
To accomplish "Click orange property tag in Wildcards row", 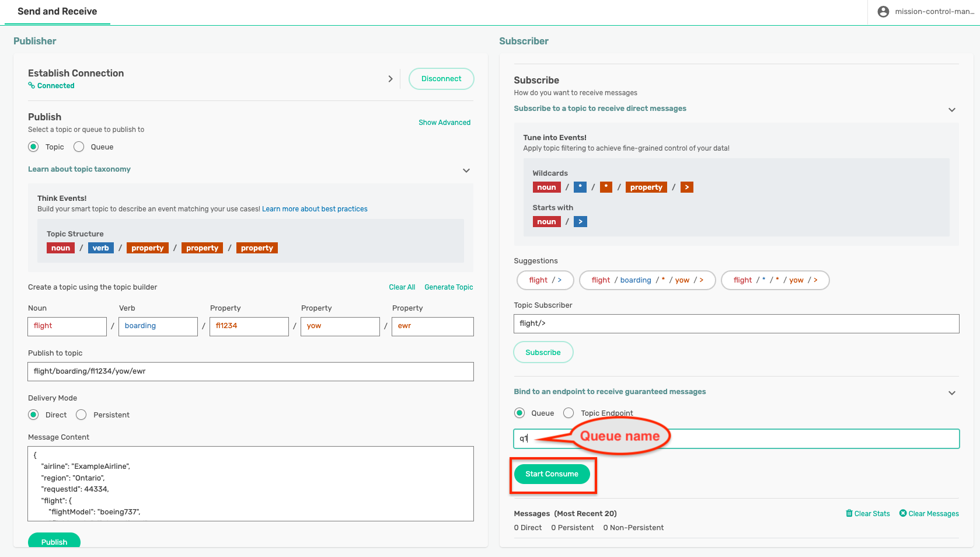I will [x=646, y=187].
